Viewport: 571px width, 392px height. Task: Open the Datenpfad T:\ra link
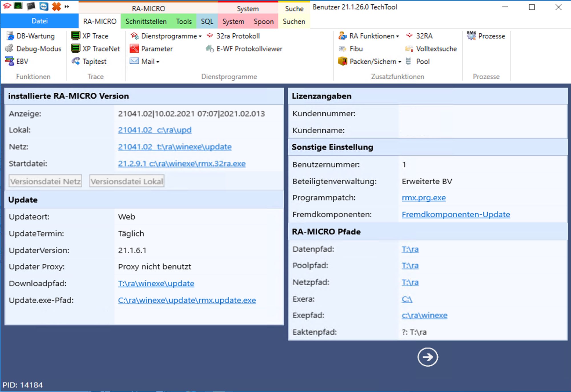coord(410,249)
